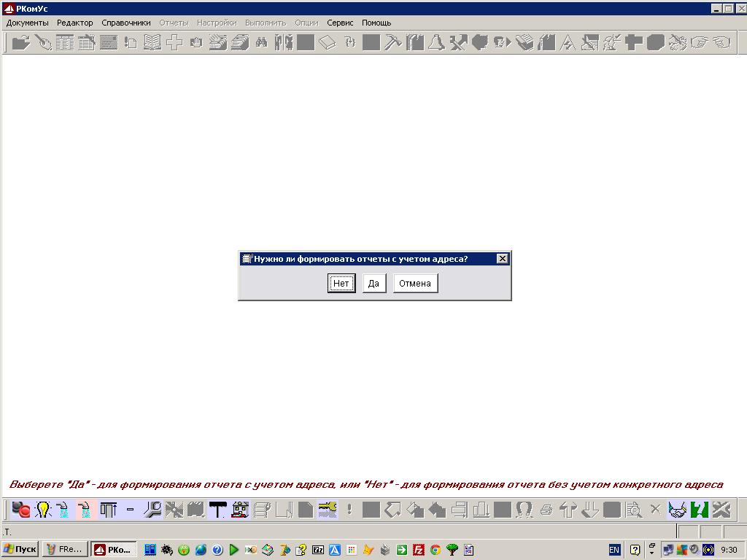The height and width of the screenshot is (560, 747).
Task: Click the light bulb icon in bottom toolbar
Action: (x=43, y=510)
